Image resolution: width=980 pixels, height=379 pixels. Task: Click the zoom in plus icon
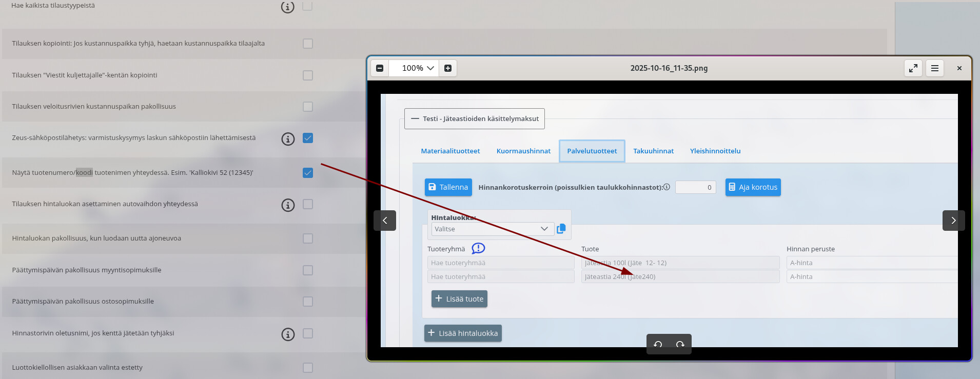[448, 68]
